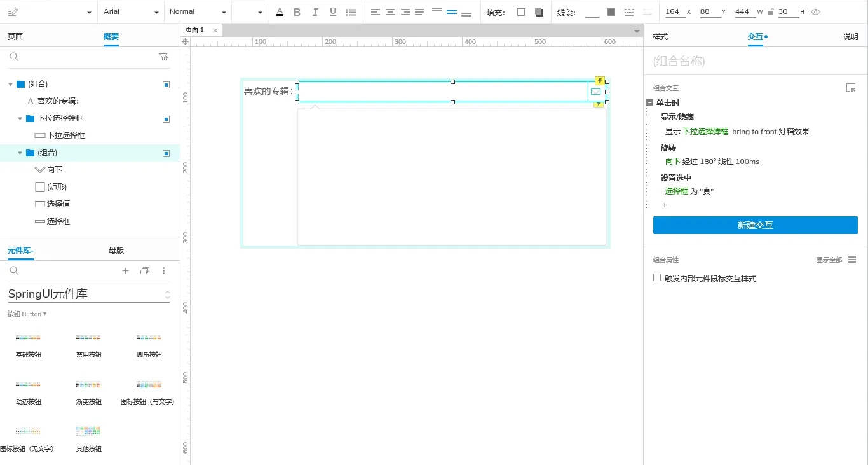
Task: Toggle underline formatting
Action: click(x=333, y=12)
